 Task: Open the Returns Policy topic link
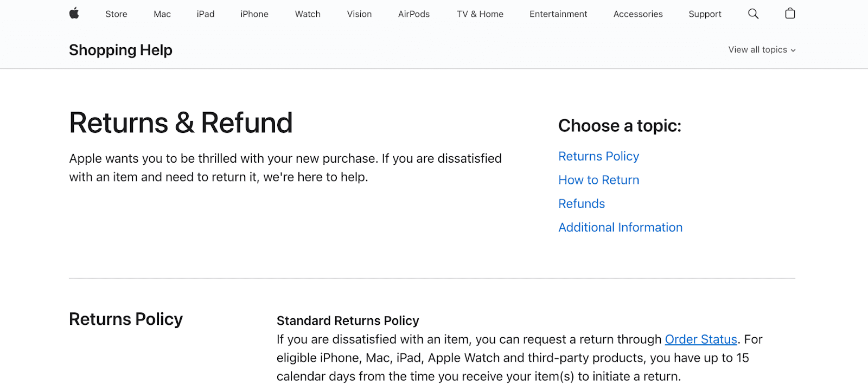coord(598,156)
